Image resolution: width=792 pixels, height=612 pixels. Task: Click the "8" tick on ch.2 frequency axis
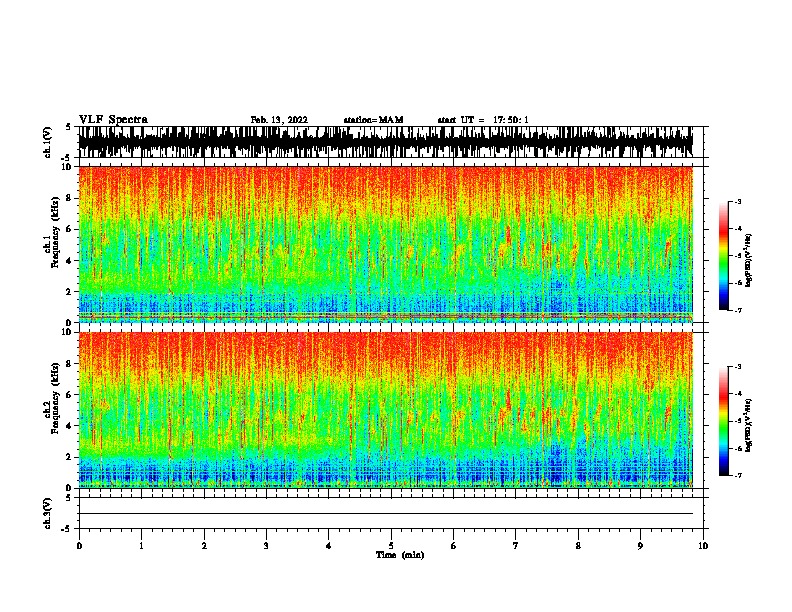[x=70, y=364]
